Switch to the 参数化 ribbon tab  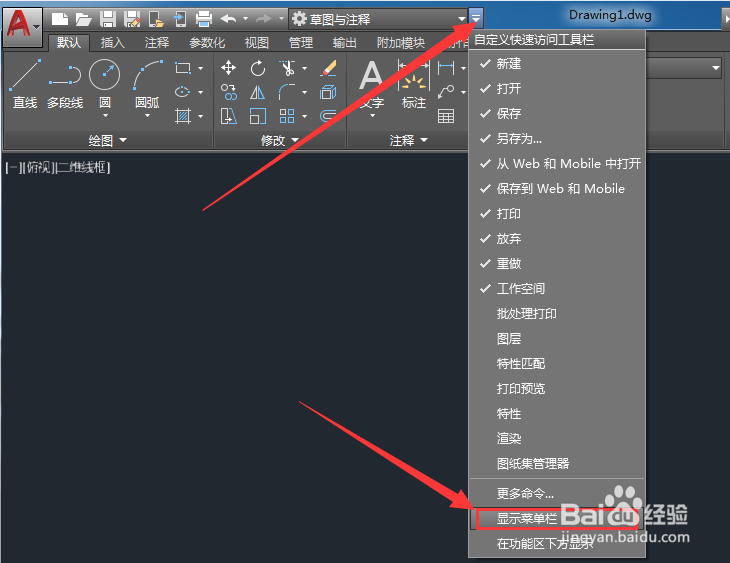(207, 43)
